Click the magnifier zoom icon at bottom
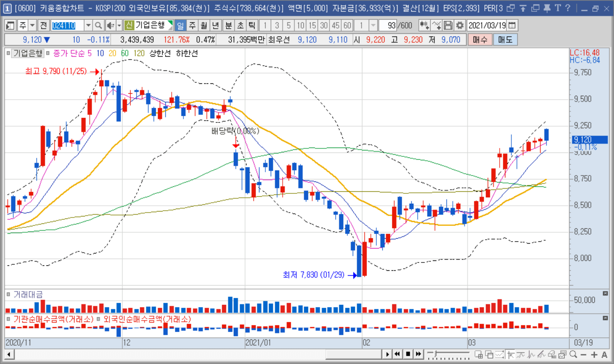 (x=573, y=355)
